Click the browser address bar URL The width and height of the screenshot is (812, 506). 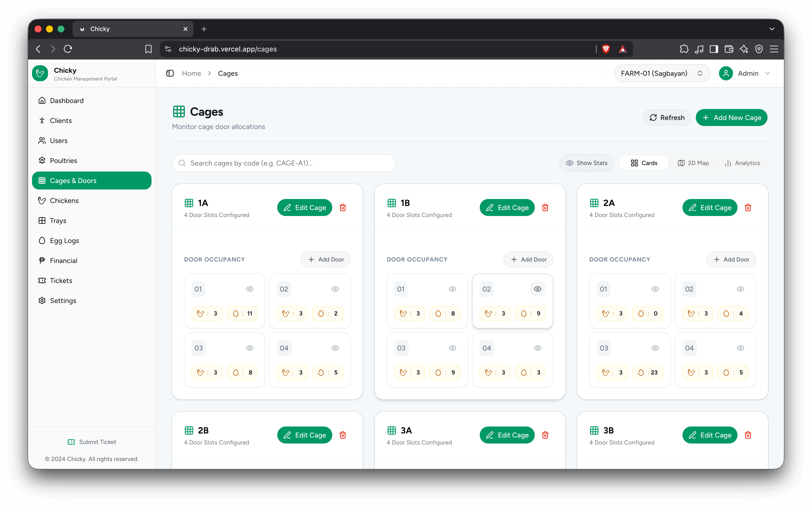pos(227,49)
